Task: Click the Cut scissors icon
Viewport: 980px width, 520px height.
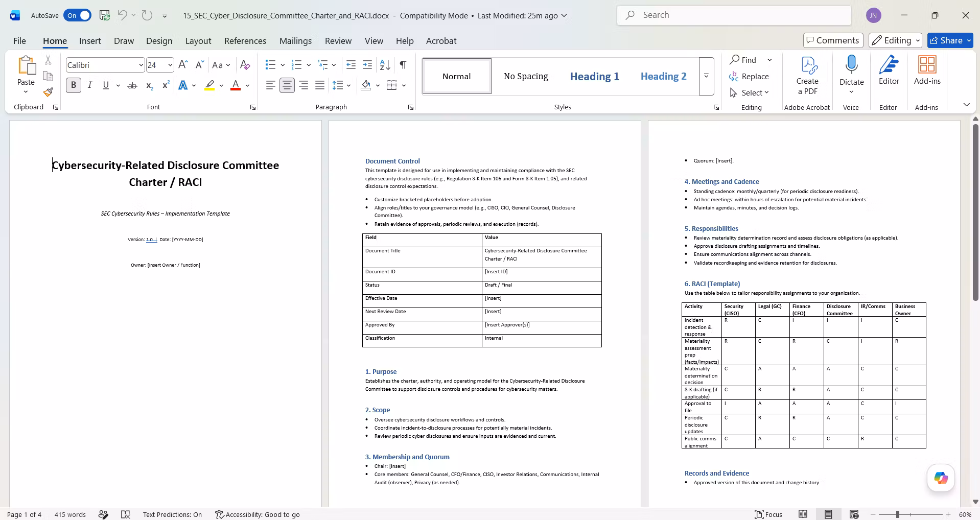Action: coord(48,60)
